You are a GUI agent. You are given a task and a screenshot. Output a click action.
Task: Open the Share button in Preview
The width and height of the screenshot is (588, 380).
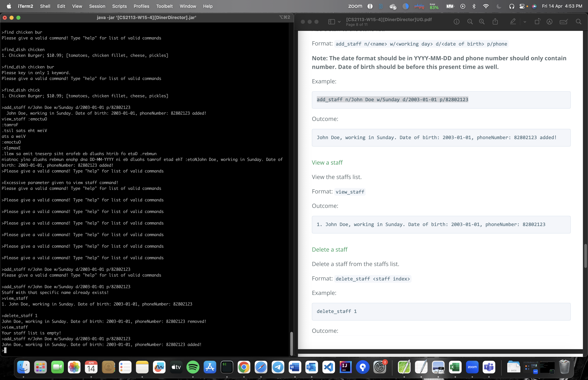click(495, 22)
